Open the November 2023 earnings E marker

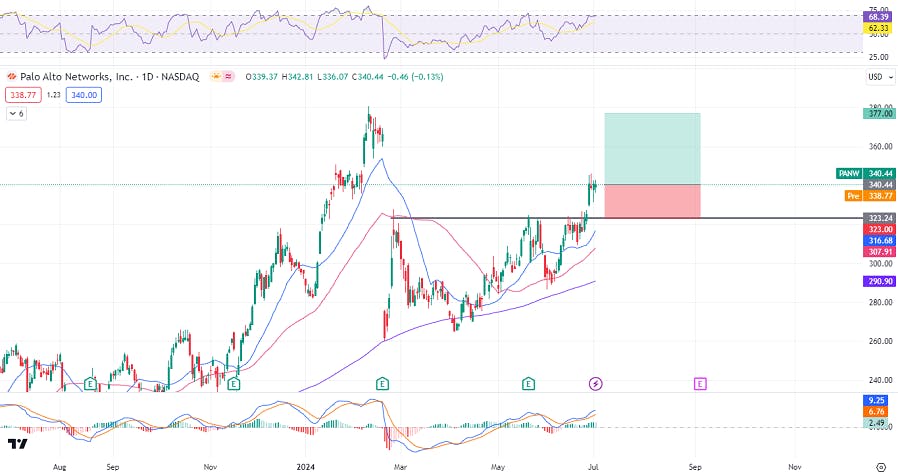point(233,383)
